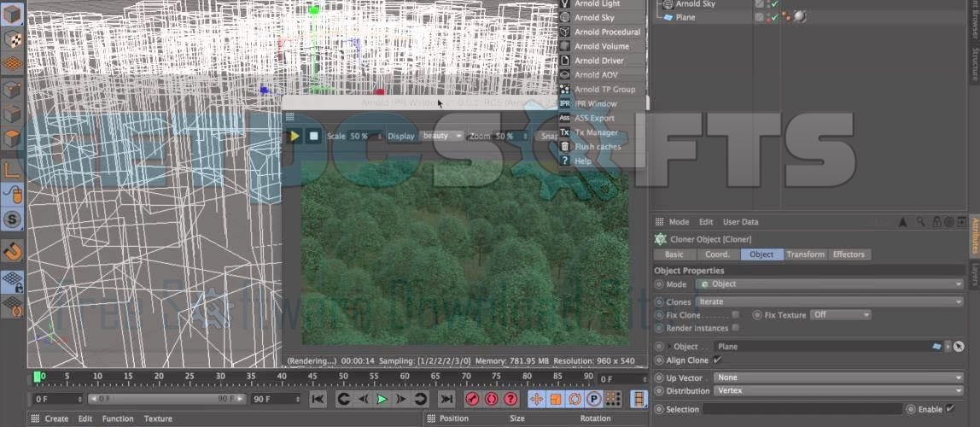Image resolution: width=980 pixels, height=427 pixels.
Task: Toggle Position keyframe recording icon
Action: [536, 399]
